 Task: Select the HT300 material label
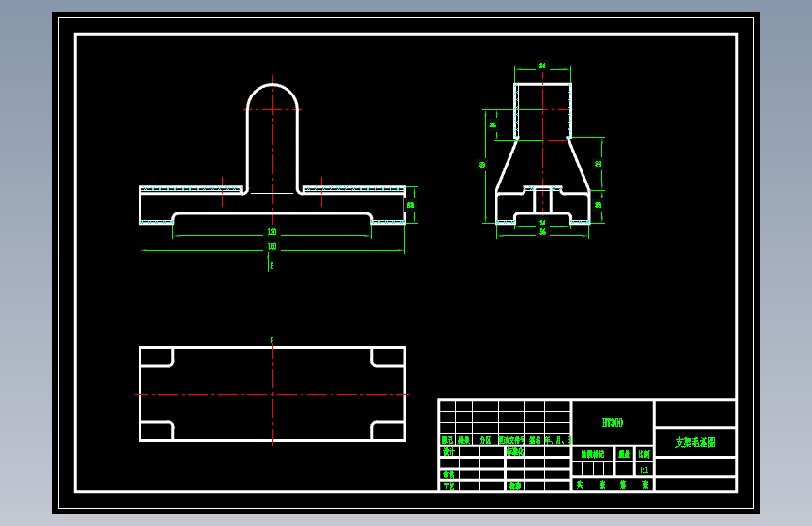click(613, 423)
